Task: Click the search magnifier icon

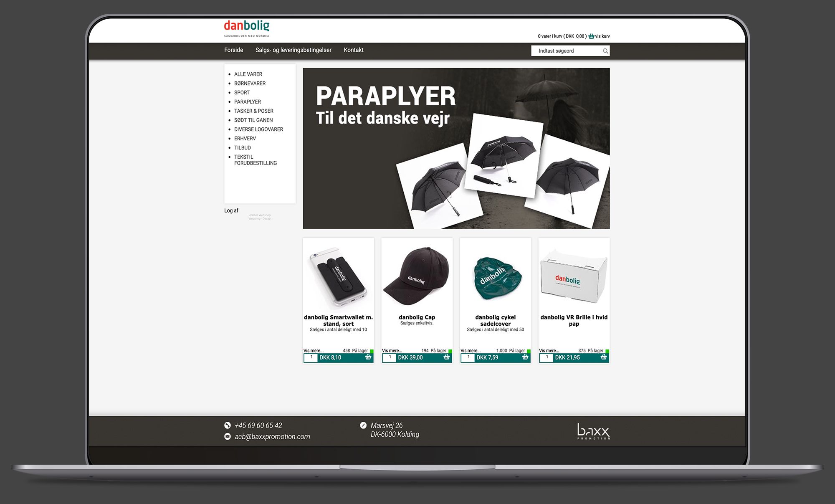Action: pos(605,51)
